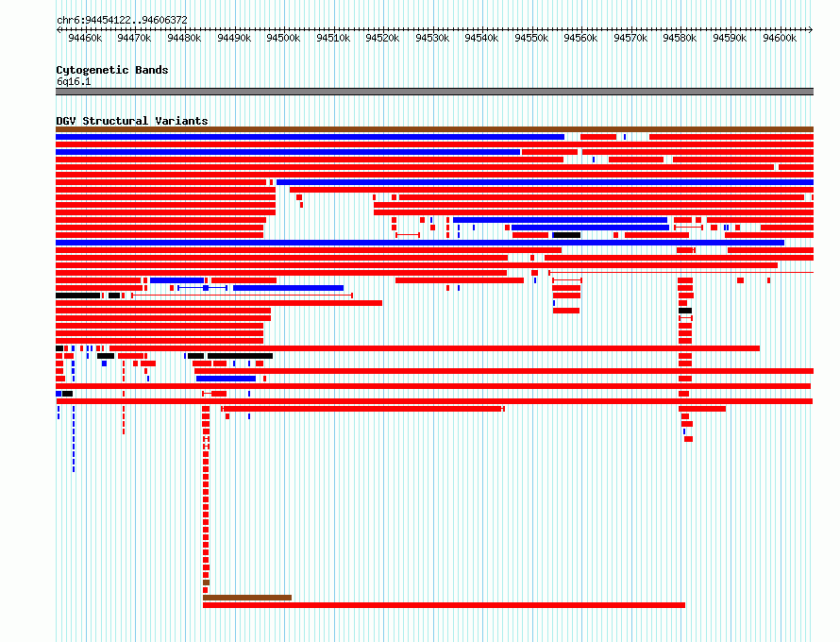The image size is (840, 642).
Task: Click the ruler's left end arrow
Action: pyautogui.click(x=59, y=29)
